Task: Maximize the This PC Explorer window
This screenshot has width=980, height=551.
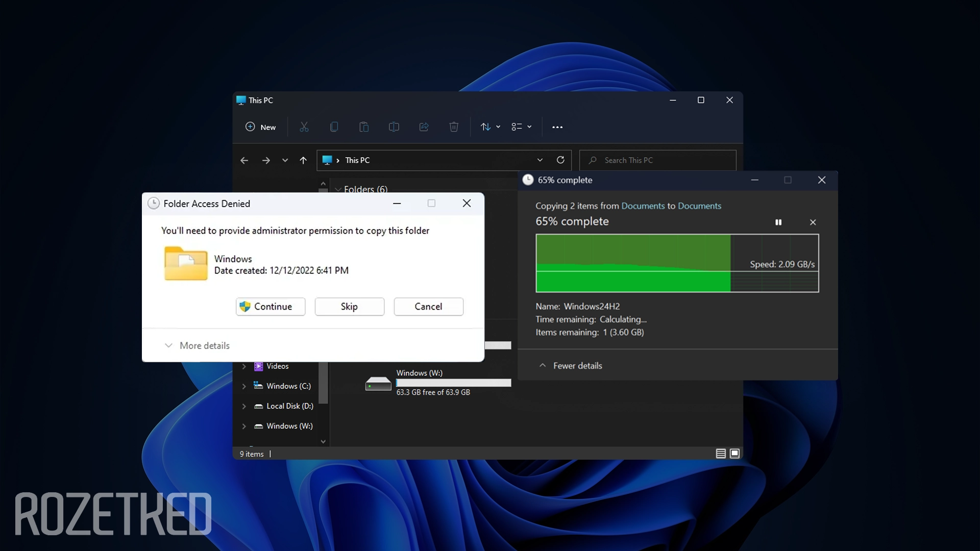Action: 701,100
